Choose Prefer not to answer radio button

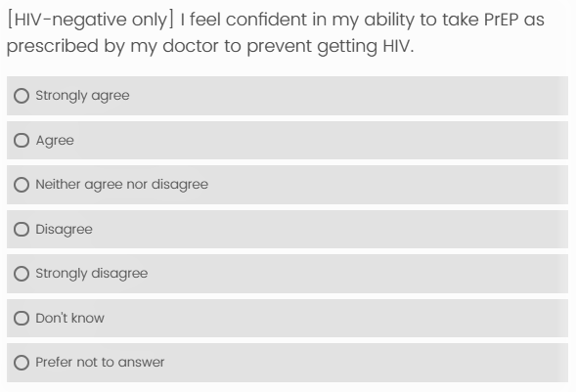[22, 363]
